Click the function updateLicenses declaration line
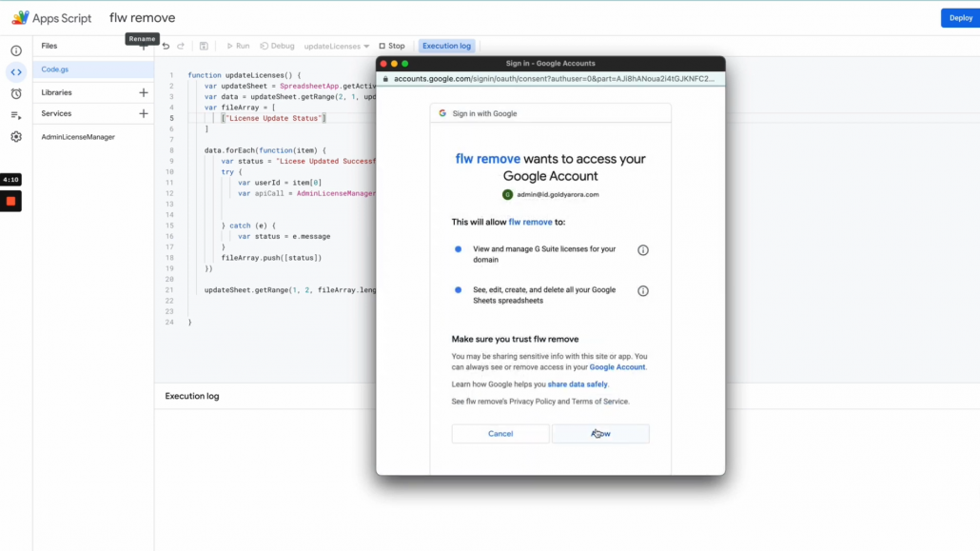The height and width of the screenshot is (551, 980). (x=245, y=75)
